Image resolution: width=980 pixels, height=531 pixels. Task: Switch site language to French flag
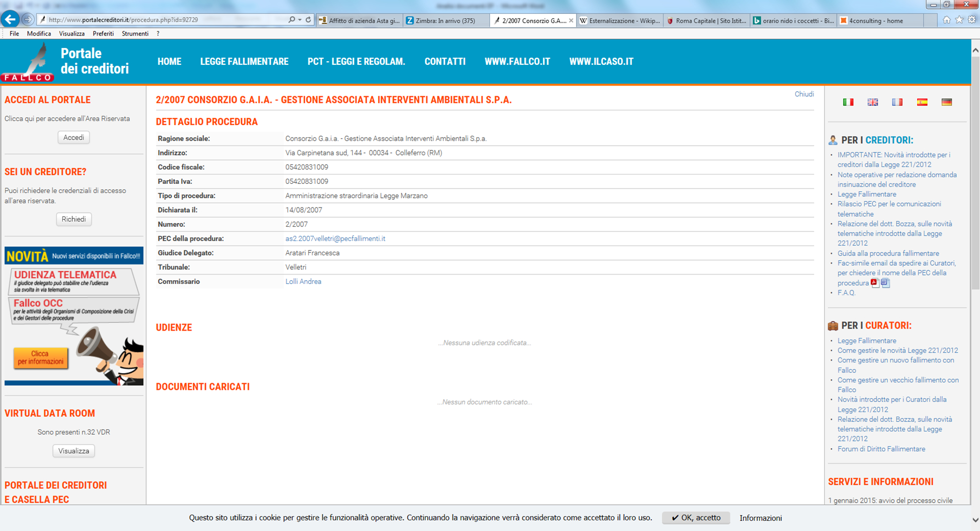click(x=897, y=102)
